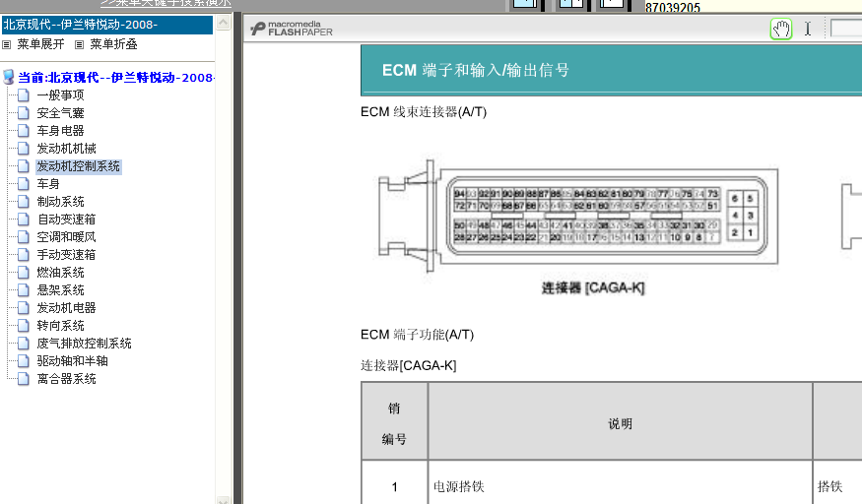Click the page icon next to 离合器系统
Viewport: 862px width, 504px height.
pos(23,379)
